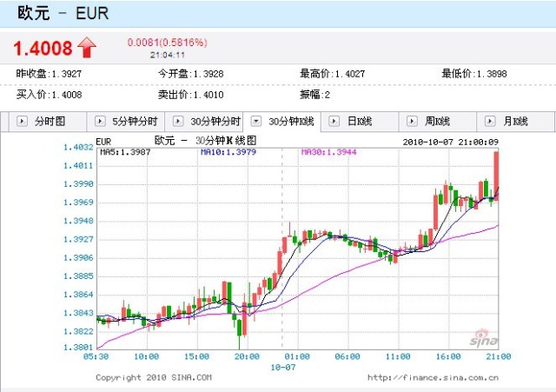The height and width of the screenshot is (392, 556).
Task: Click the arrow icon beside 5分钟分时
Action: (x=101, y=122)
